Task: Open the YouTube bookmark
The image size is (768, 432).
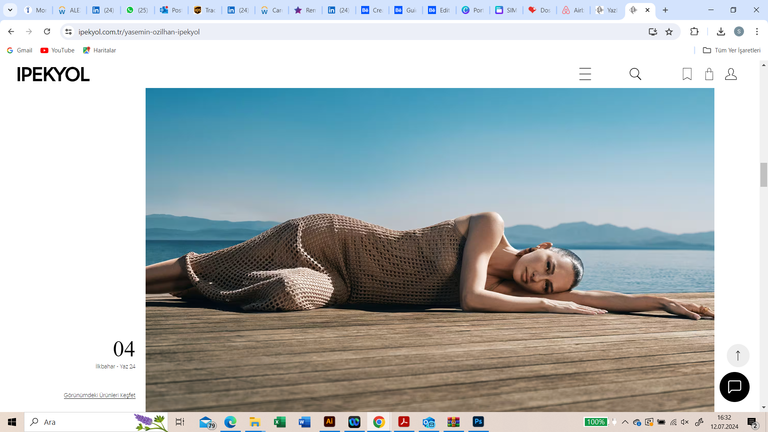Action: (57, 50)
